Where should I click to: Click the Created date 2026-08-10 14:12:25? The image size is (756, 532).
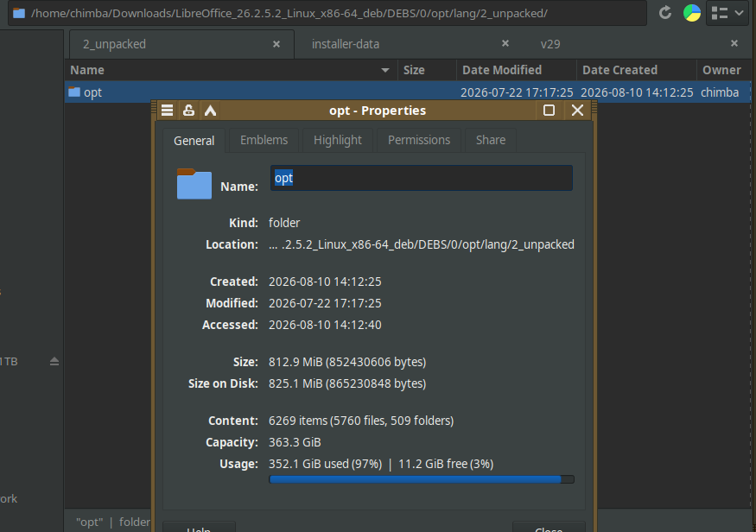(x=325, y=282)
